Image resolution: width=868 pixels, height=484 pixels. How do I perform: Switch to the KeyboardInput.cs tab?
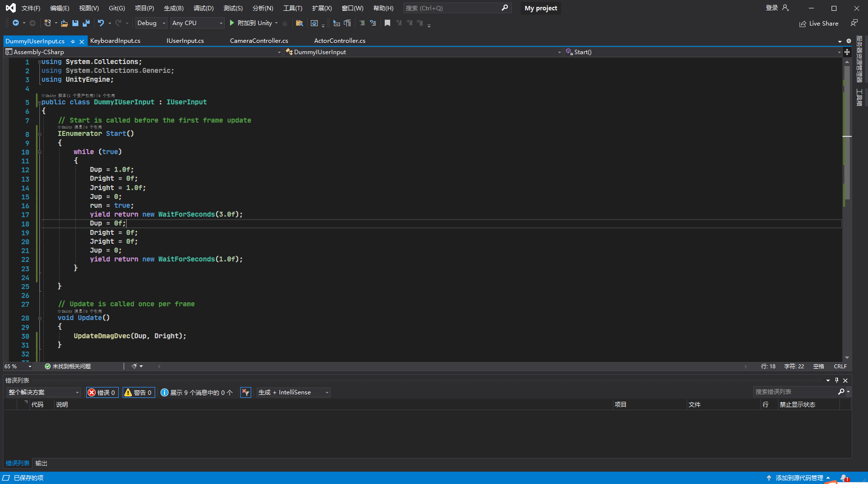click(115, 41)
